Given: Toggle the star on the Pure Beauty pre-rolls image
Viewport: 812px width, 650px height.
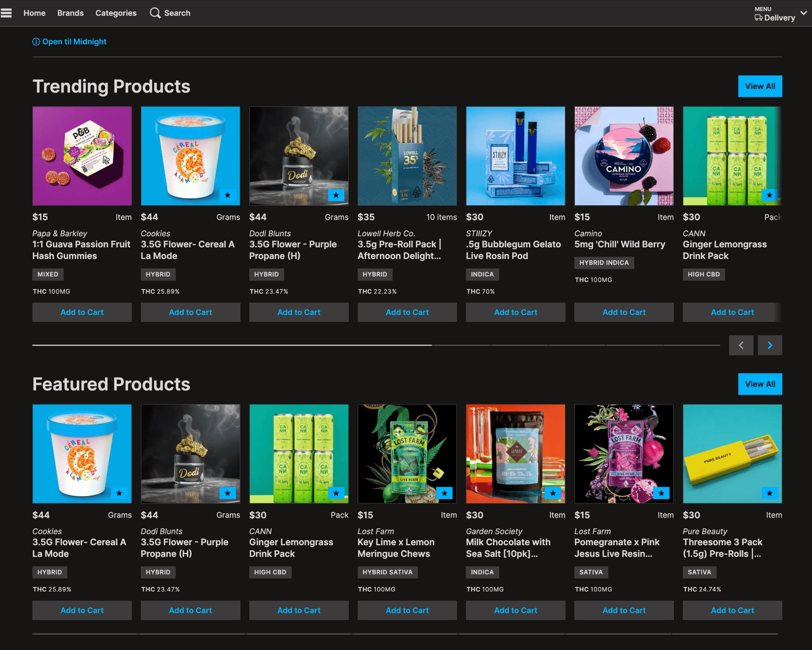Looking at the screenshot, I should pos(769,493).
